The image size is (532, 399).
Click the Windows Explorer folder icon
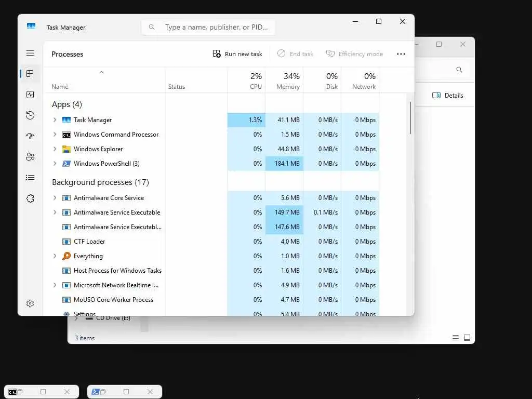66,149
